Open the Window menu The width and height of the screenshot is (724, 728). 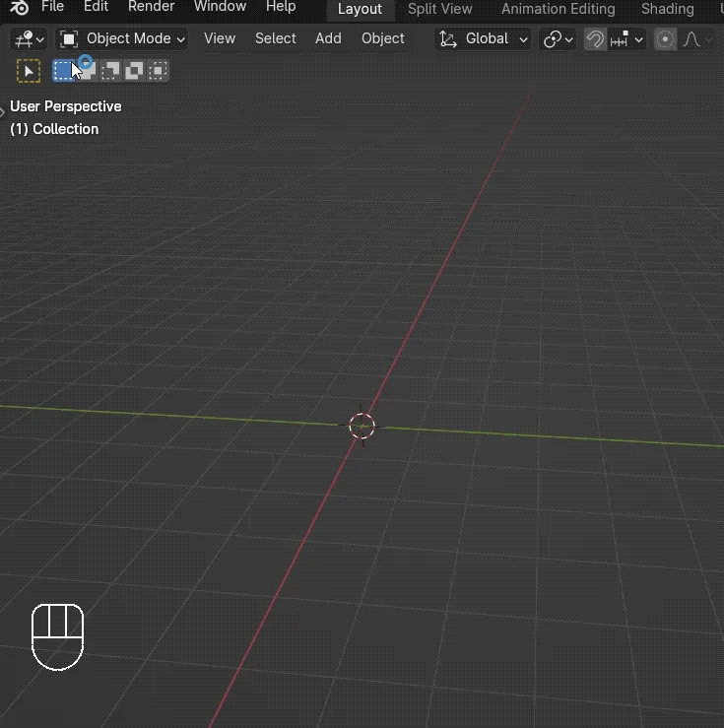[x=220, y=7]
